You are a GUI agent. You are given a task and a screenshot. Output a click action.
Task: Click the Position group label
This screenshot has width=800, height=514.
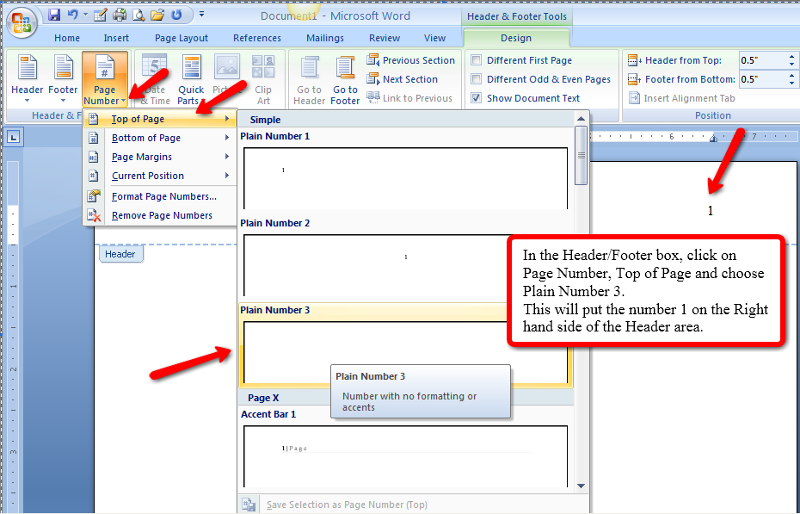pos(713,115)
